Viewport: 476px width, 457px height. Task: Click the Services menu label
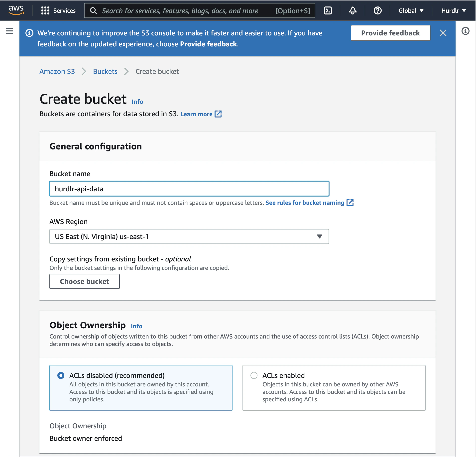[64, 10]
